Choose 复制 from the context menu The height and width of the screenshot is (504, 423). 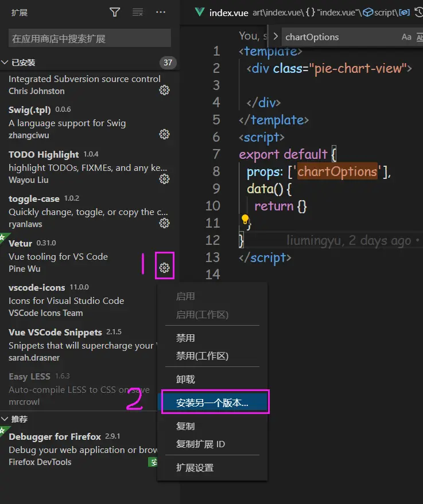pyautogui.click(x=212, y=426)
